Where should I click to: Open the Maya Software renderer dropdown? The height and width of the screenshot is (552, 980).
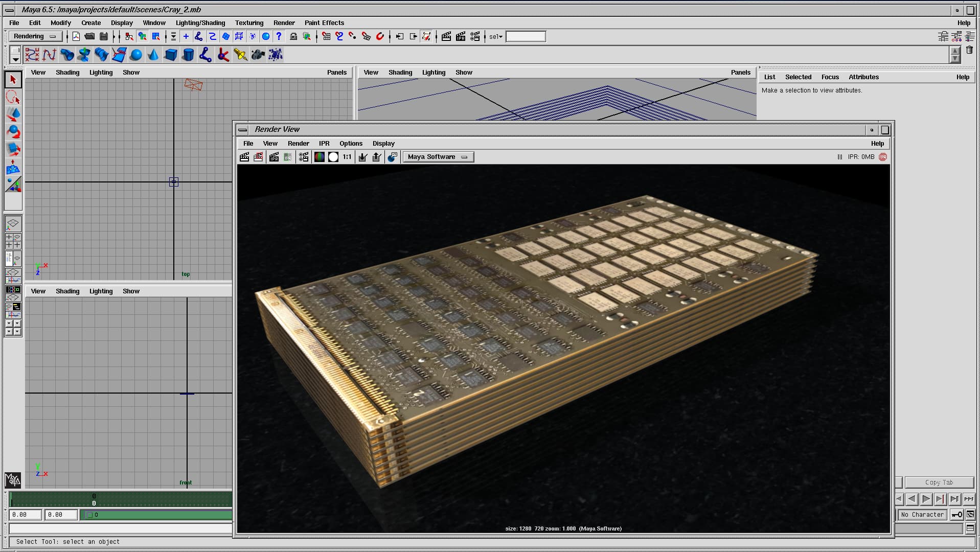point(438,157)
